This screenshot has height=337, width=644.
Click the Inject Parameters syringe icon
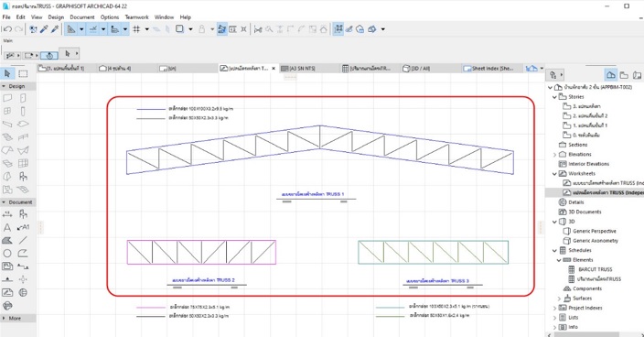pyautogui.click(x=55, y=29)
